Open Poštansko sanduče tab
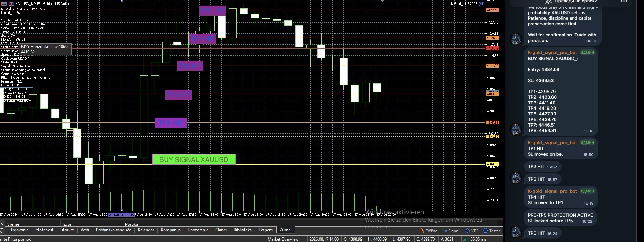The height and width of the screenshot is (242, 644). (x=113, y=230)
